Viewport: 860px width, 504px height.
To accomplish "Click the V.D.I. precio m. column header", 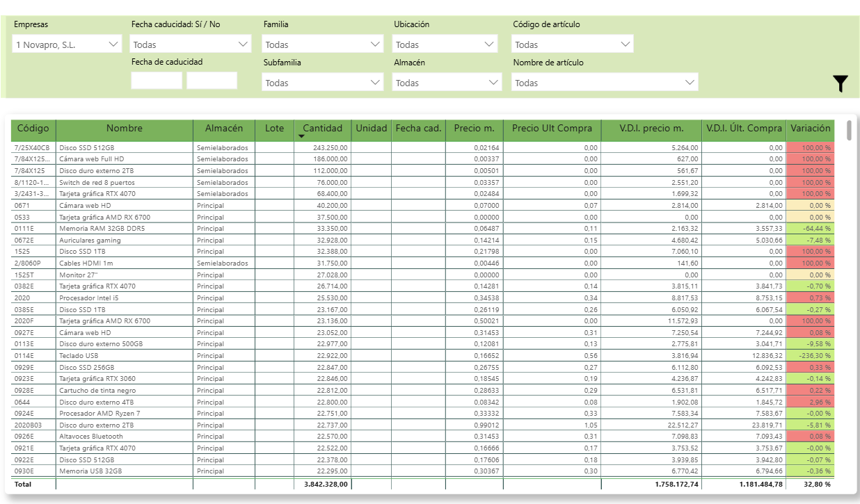I will tap(651, 129).
